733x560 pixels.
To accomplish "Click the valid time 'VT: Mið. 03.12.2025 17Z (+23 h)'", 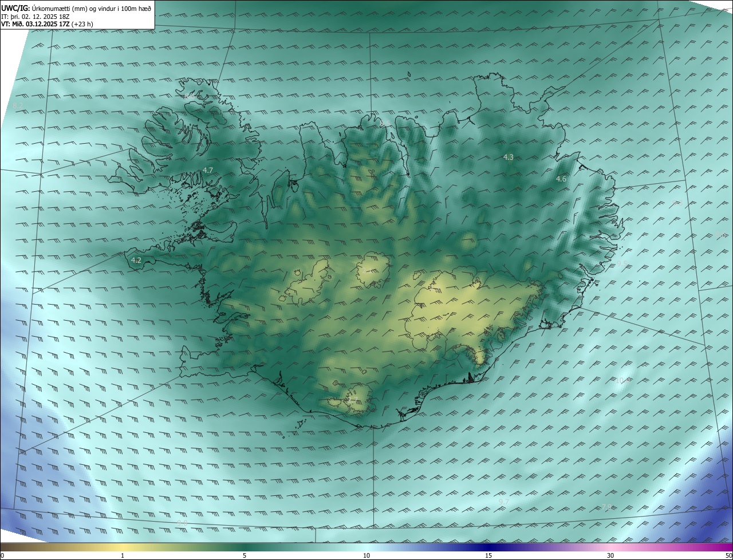I will (x=47, y=24).
